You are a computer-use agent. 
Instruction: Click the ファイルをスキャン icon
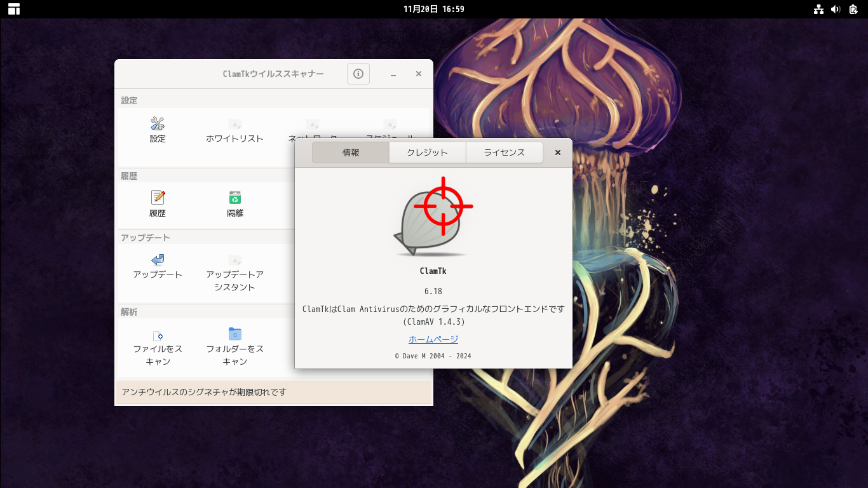[158, 335]
